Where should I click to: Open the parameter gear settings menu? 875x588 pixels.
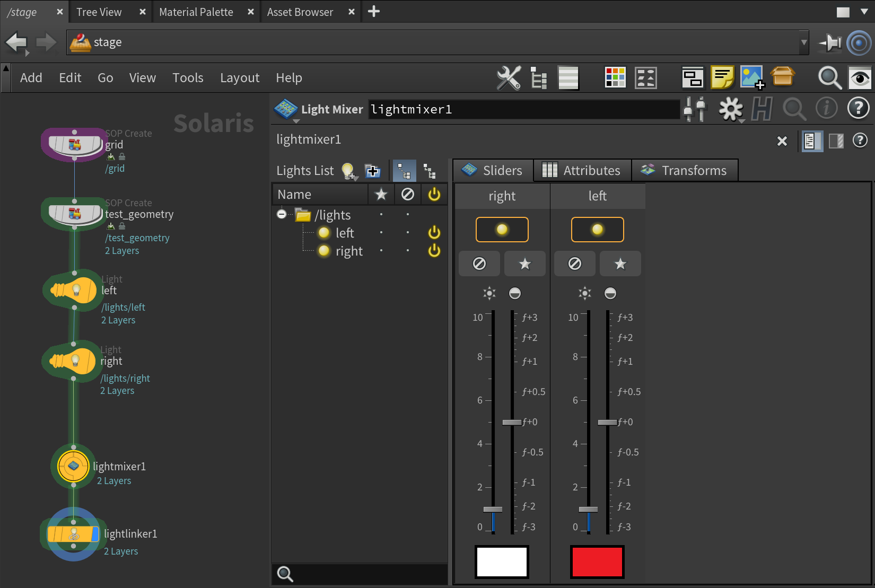click(731, 109)
